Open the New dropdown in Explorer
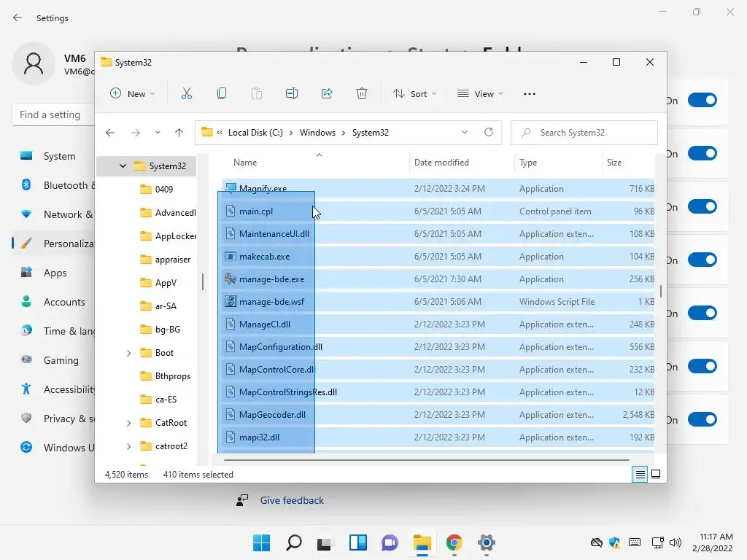The width and height of the screenshot is (747, 560). [x=133, y=94]
